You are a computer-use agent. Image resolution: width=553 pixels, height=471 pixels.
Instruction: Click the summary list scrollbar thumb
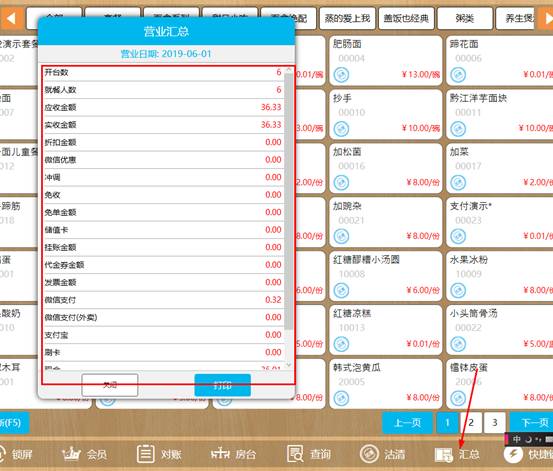pos(289,202)
